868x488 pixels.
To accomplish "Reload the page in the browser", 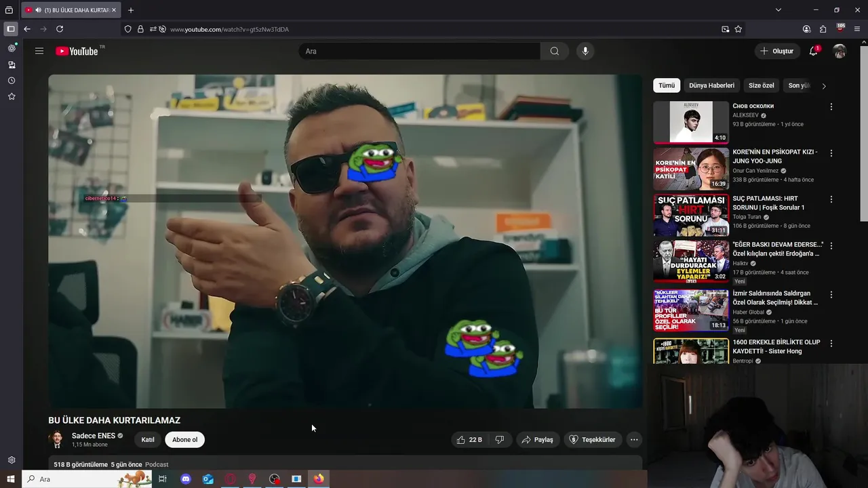I will [x=60, y=29].
